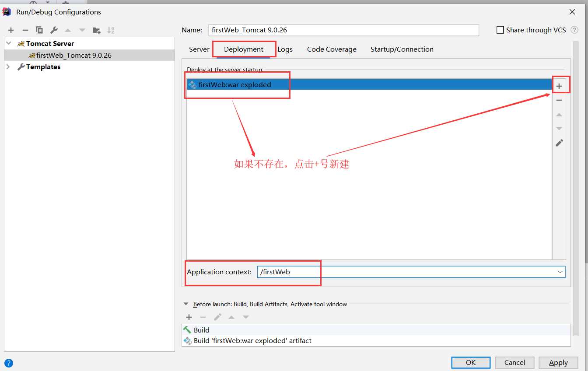This screenshot has width=588, height=371.
Task: Remove the selected configuration with the minus icon
Action: tap(25, 30)
